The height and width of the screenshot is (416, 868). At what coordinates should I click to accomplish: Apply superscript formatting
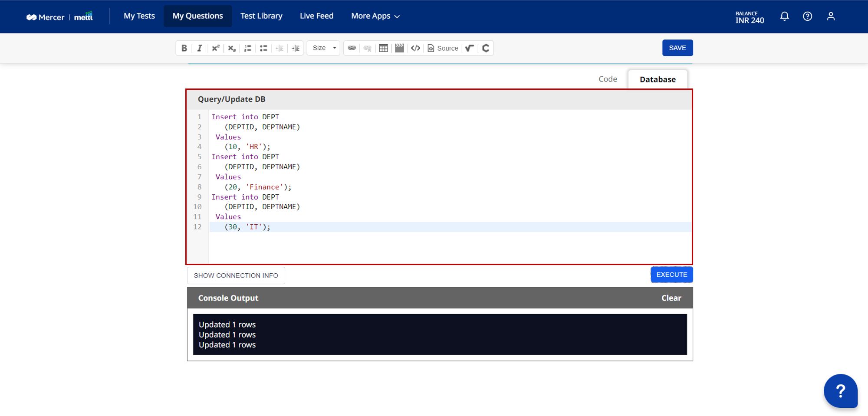click(x=216, y=48)
